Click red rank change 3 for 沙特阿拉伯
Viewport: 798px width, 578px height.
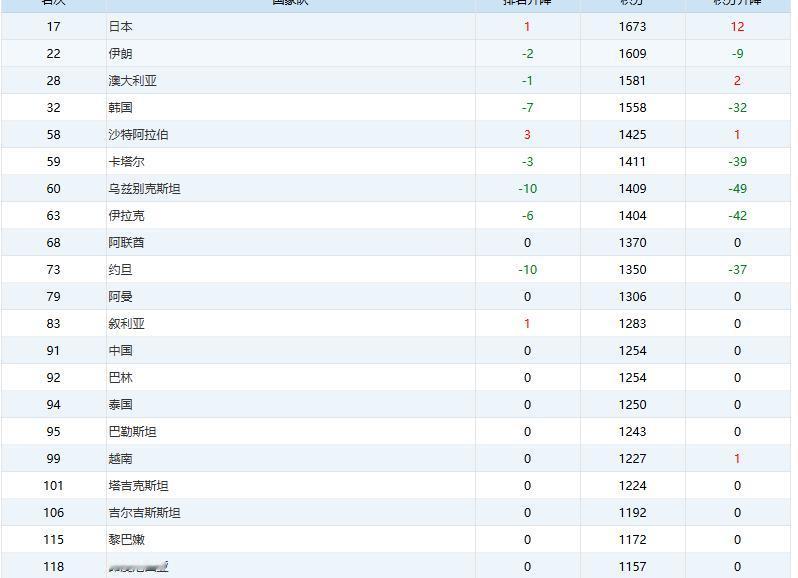click(x=527, y=134)
